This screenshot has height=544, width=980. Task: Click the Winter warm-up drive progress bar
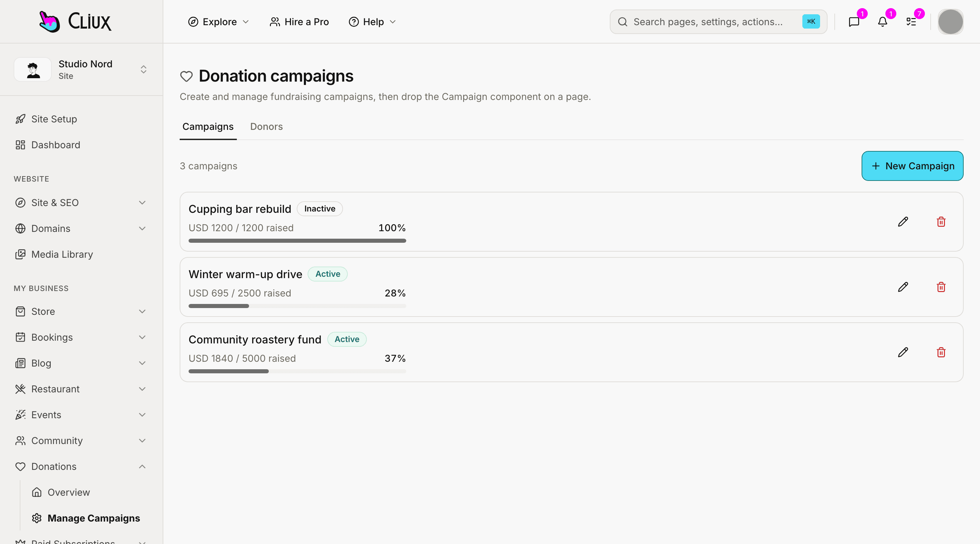click(297, 306)
